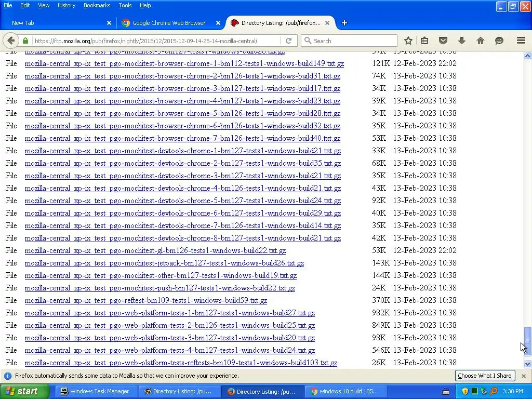Click the scrollbar up arrow

[x=527, y=56]
